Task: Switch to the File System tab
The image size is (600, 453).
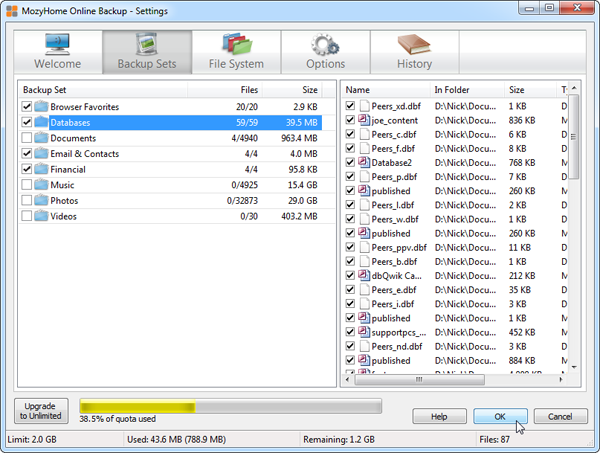Action: [236, 52]
